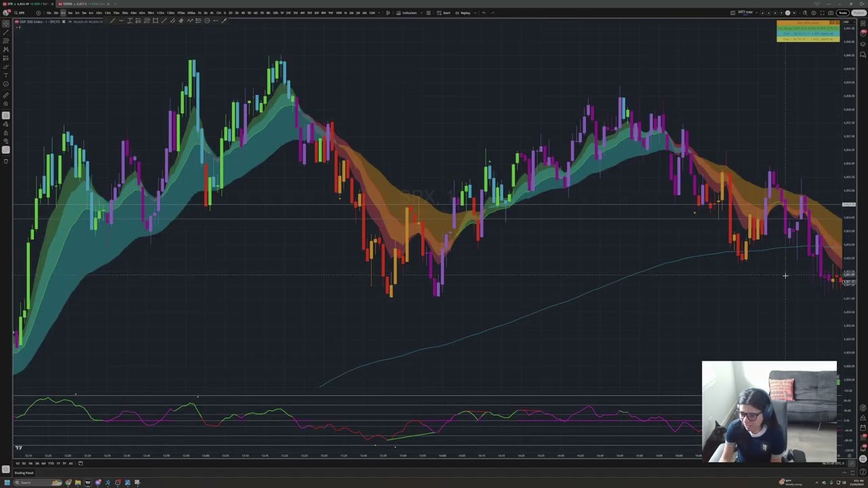The width and height of the screenshot is (868, 488).
Task: Switch to the 2m timeframe
Action: [70, 13]
